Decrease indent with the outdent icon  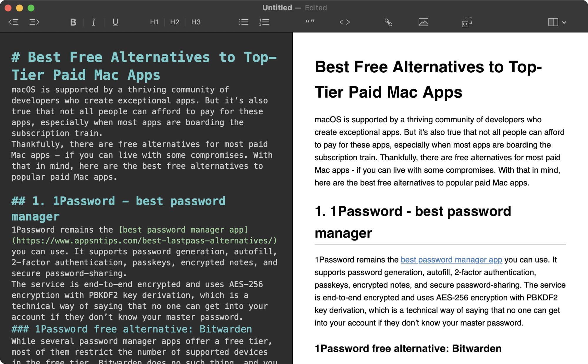coord(13,22)
